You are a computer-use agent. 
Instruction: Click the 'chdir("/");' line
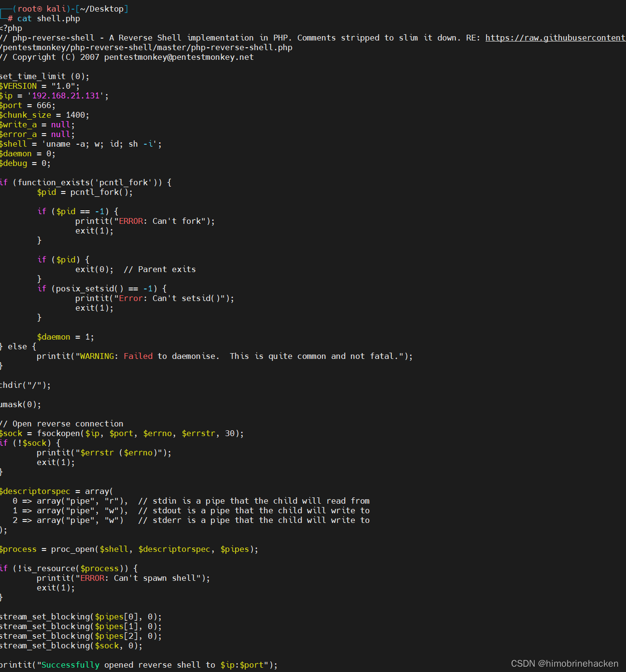point(25,385)
